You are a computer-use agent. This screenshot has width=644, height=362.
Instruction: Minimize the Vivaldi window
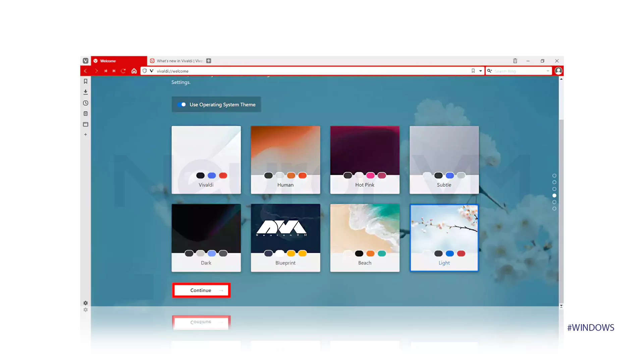click(528, 61)
